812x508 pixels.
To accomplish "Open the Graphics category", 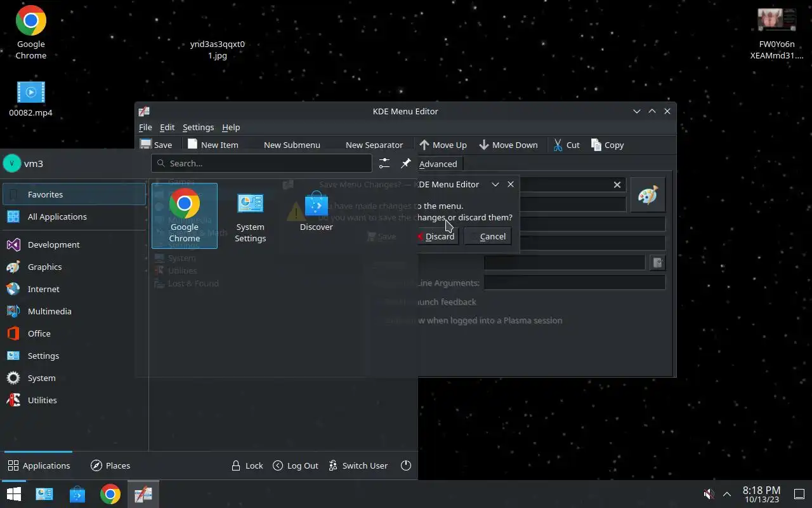I will click(74, 267).
